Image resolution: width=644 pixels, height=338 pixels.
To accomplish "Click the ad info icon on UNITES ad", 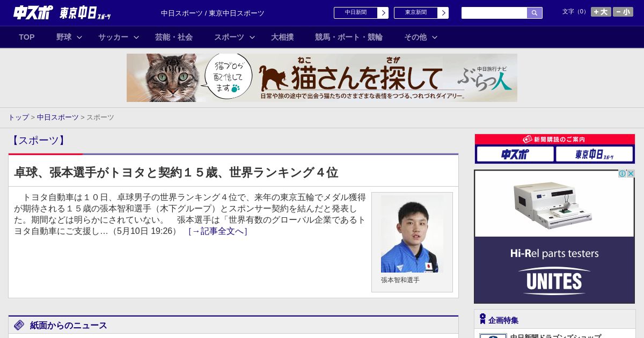I will click(622, 174).
